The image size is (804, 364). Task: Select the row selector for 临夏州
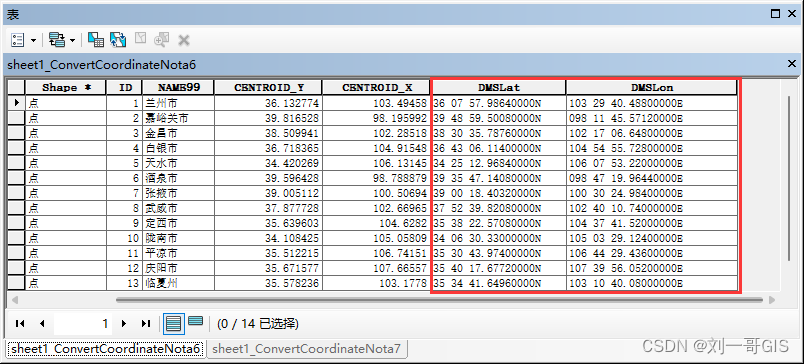click(x=16, y=283)
